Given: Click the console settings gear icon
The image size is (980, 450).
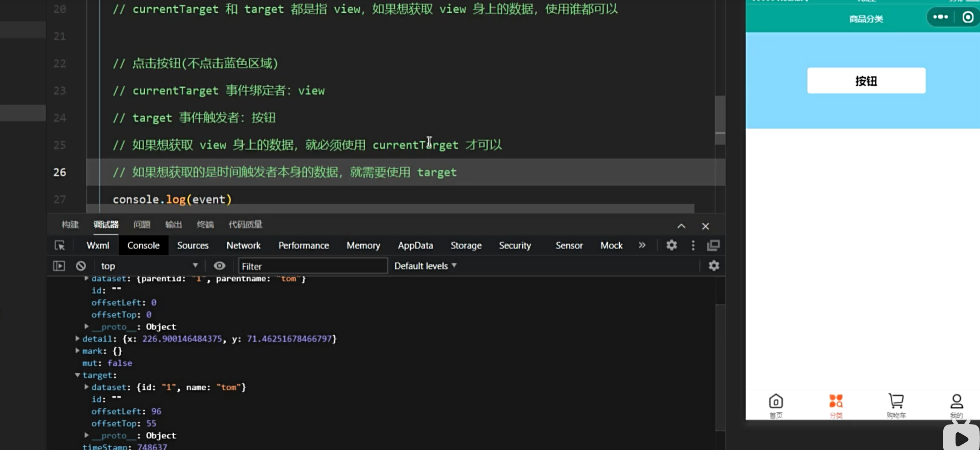Looking at the screenshot, I should 714,266.
